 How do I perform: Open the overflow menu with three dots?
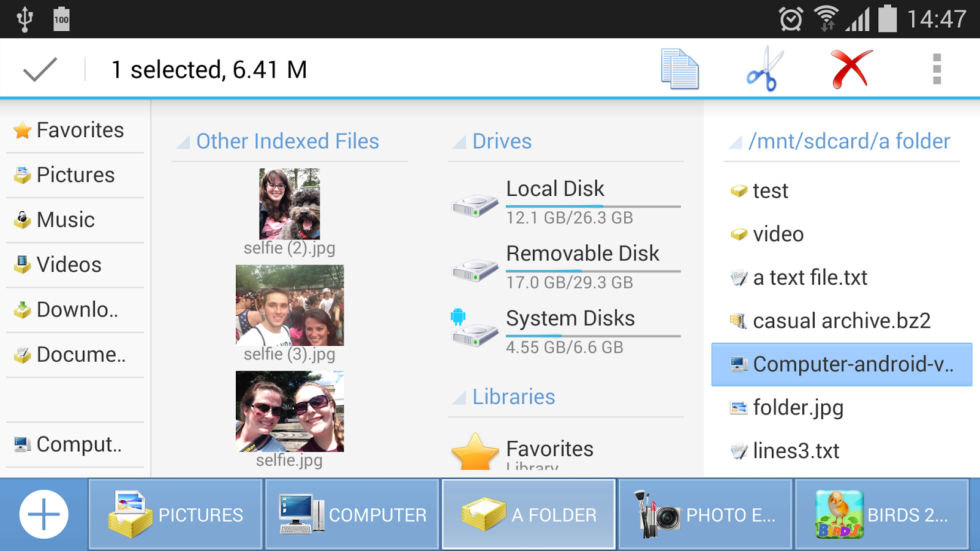[x=935, y=69]
